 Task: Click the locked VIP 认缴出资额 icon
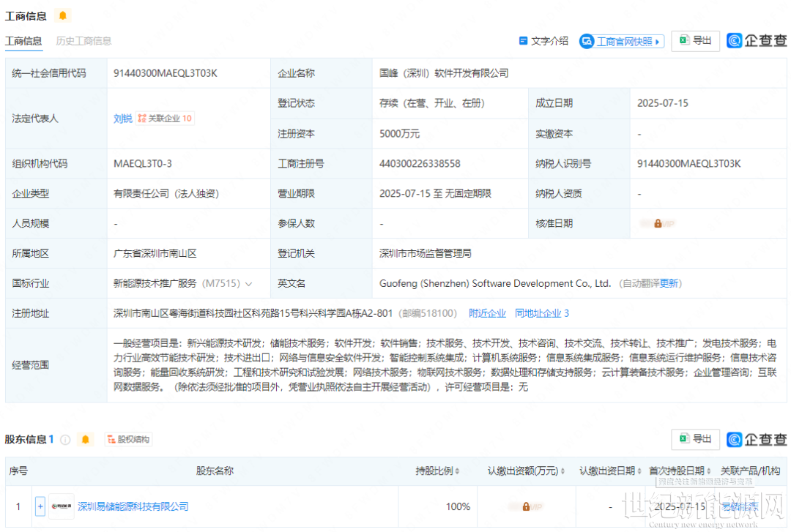pos(526,507)
